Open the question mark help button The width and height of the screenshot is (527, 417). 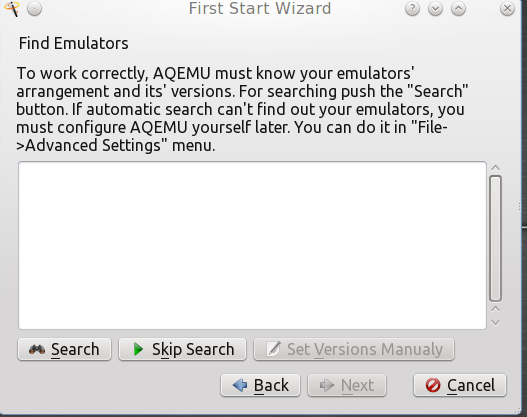[x=412, y=9]
